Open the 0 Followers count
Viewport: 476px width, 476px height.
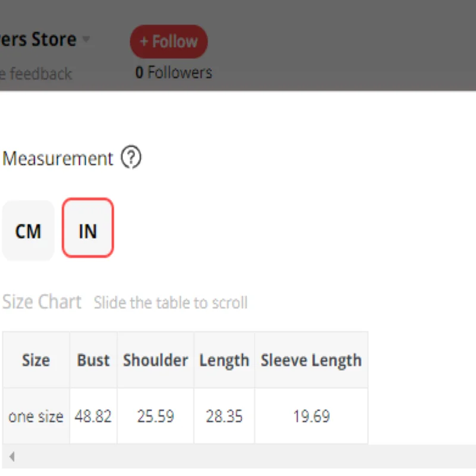(x=174, y=73)
